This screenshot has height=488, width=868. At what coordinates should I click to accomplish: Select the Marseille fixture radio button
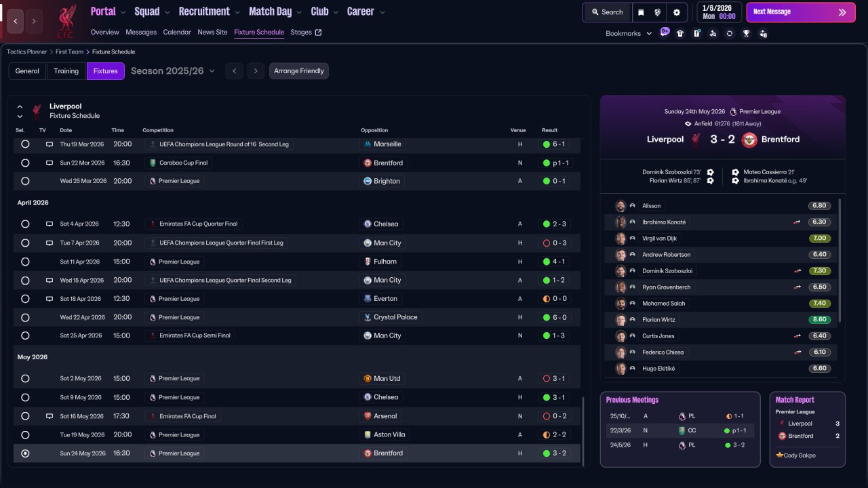[25, 144]
